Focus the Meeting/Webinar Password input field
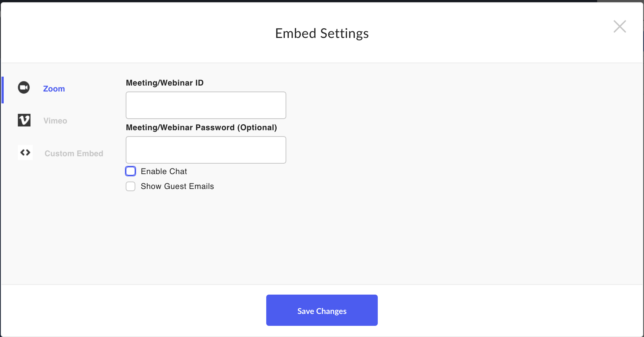 point(206,150)
